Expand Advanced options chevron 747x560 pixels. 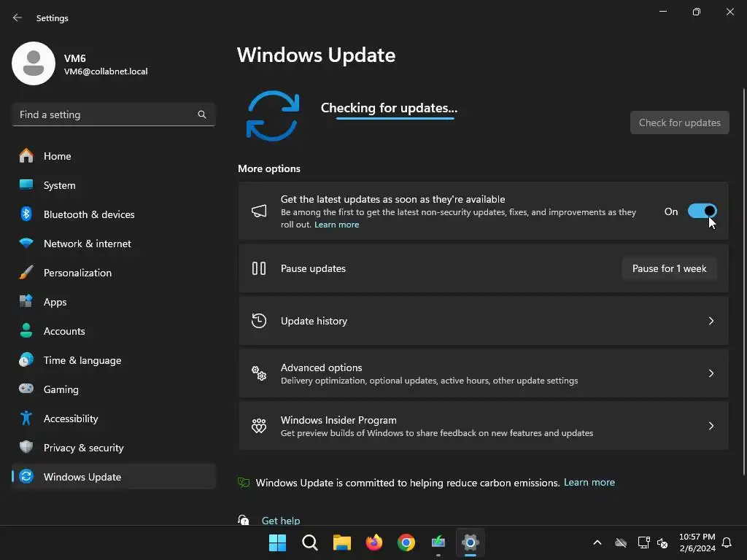[x=711, y=373]
